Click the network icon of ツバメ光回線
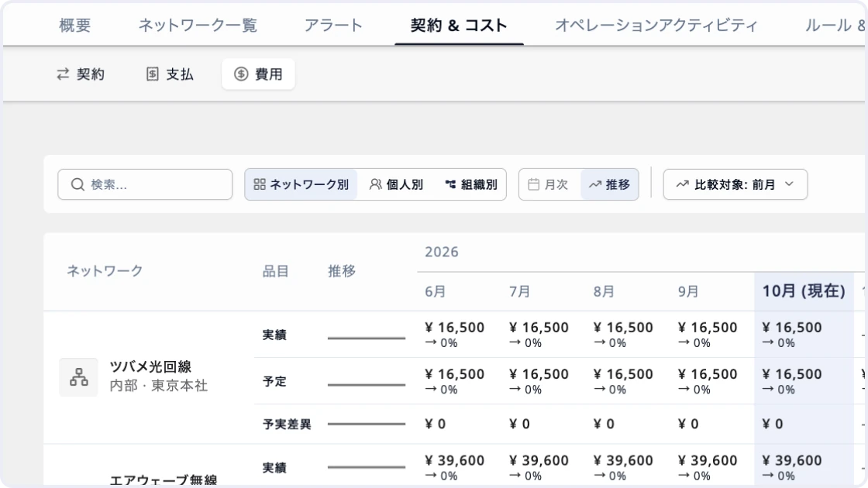Viewport: 868px width, 488px height. [x=78, y=377]
